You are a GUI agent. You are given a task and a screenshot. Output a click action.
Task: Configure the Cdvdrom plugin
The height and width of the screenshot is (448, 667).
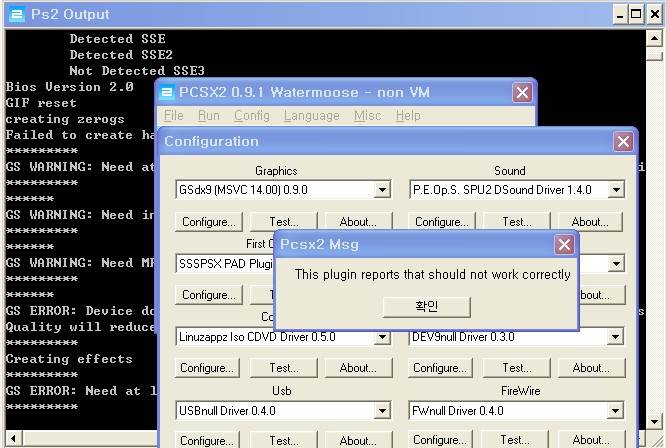tap(207, 368)
